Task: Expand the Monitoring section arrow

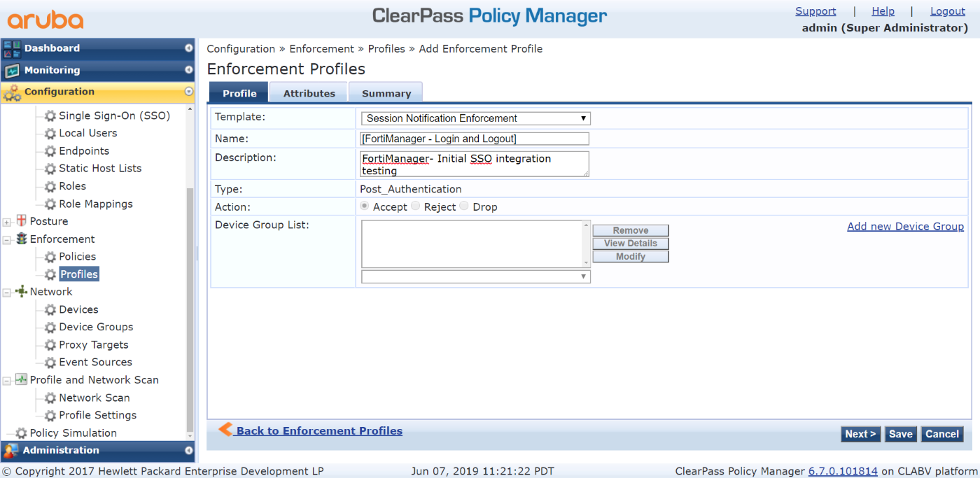Action: (188, 70)
